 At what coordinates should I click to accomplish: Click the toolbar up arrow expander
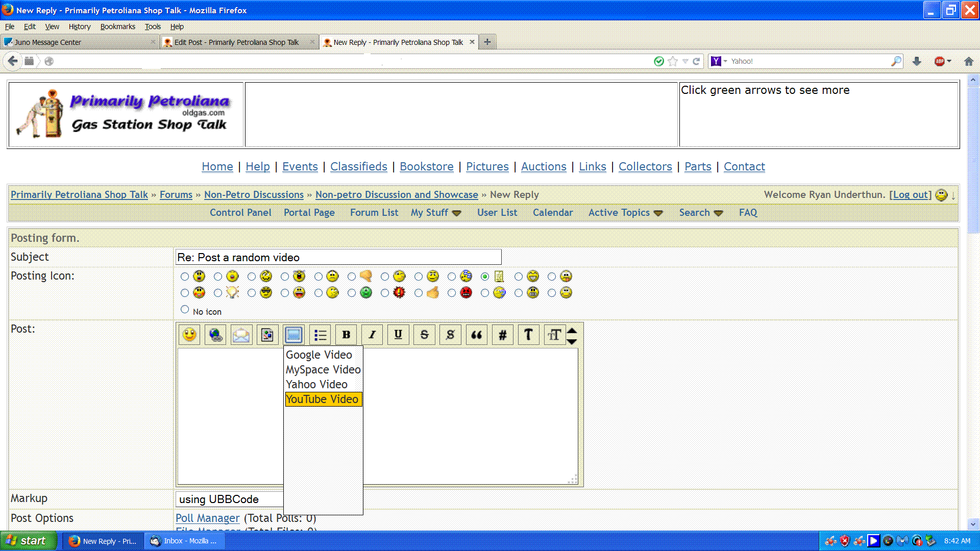click(x=572, y=330)
